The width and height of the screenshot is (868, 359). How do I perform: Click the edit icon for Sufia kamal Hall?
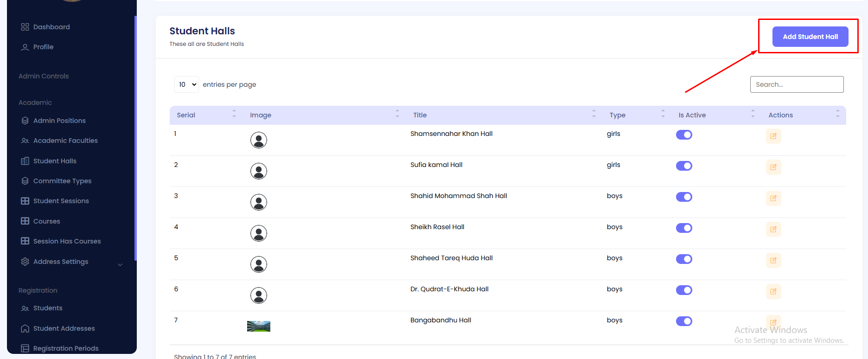[x=773, y=167]
